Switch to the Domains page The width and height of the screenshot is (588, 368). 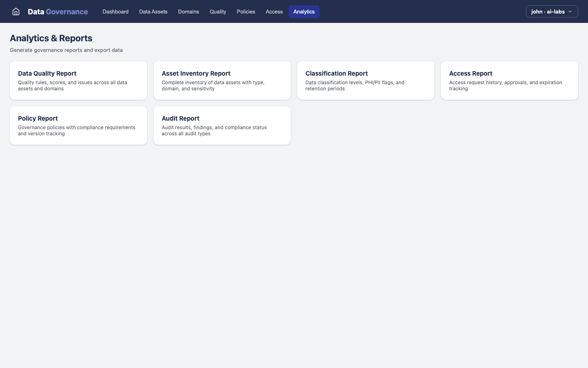188,11
